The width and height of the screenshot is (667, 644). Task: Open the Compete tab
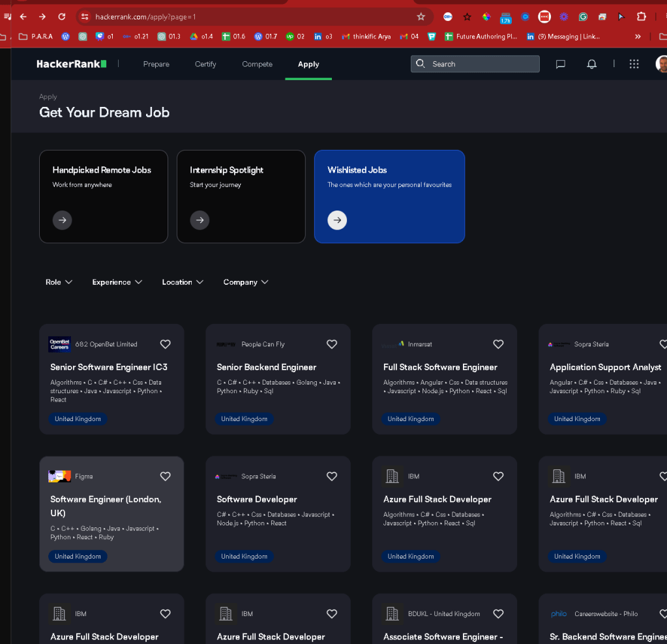click(258, 64)
